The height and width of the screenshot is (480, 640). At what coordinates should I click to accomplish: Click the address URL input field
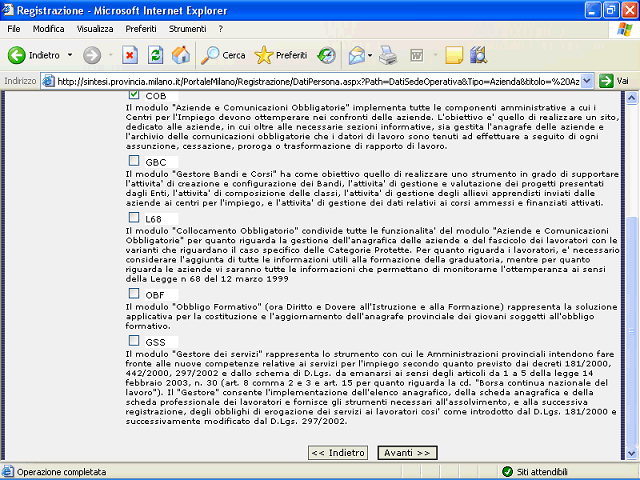318,81
